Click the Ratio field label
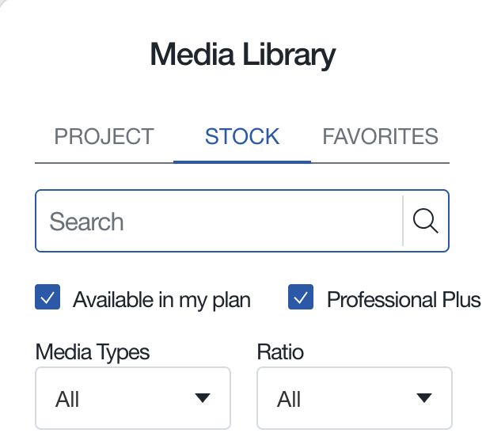Image resolution: width=486 pixels, height=448 pixels. click(280, 351)
